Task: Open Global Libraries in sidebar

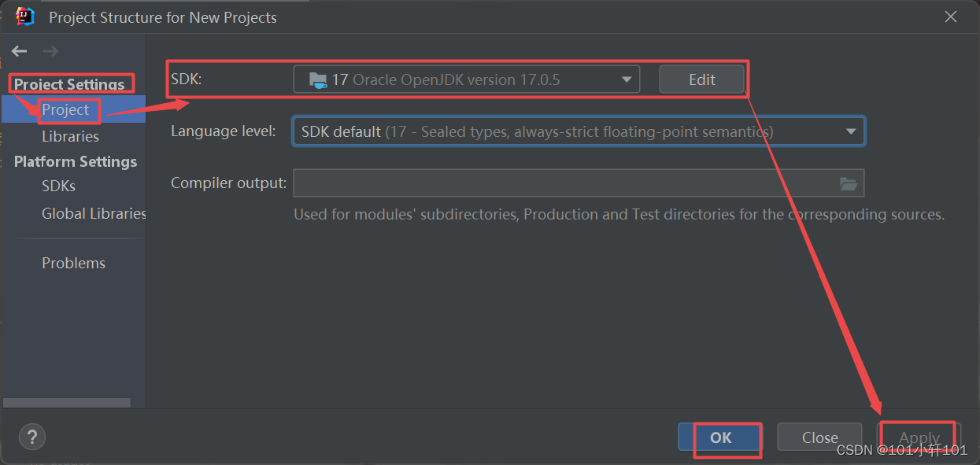Action: click(94, 213)
